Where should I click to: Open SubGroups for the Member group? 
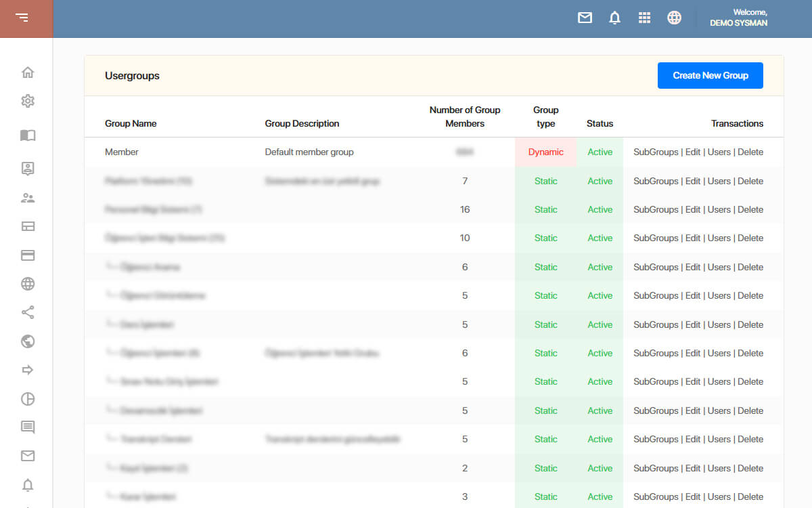click(656, 152)
